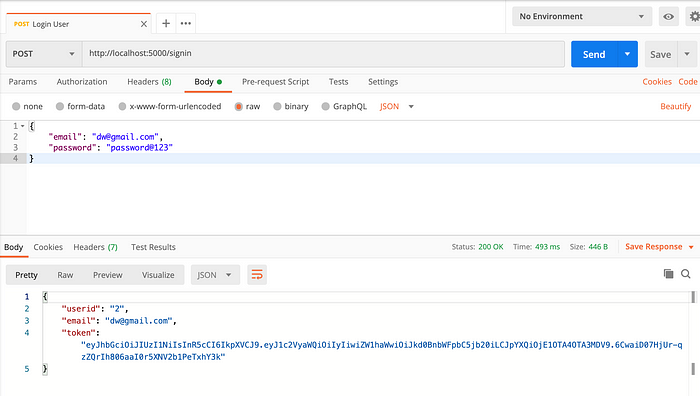Select the raw body type
The width and height of the screenshot is (700, 396).
238,106
